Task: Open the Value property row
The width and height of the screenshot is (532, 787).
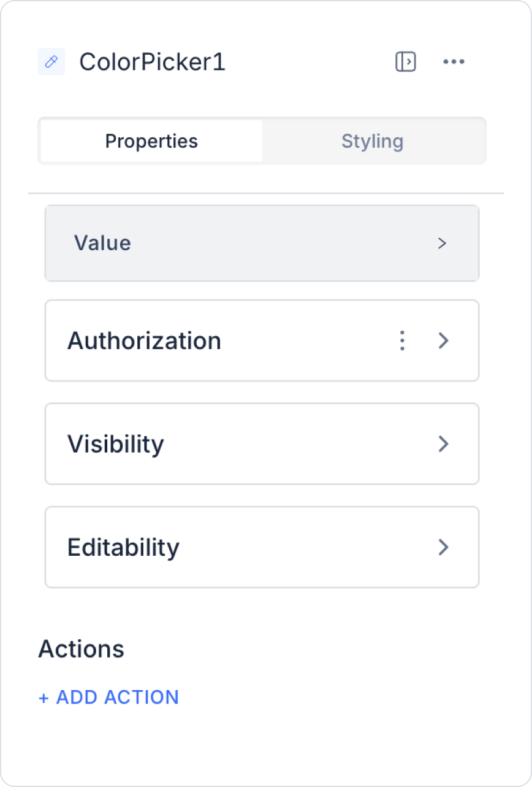Action: point(262,244)
